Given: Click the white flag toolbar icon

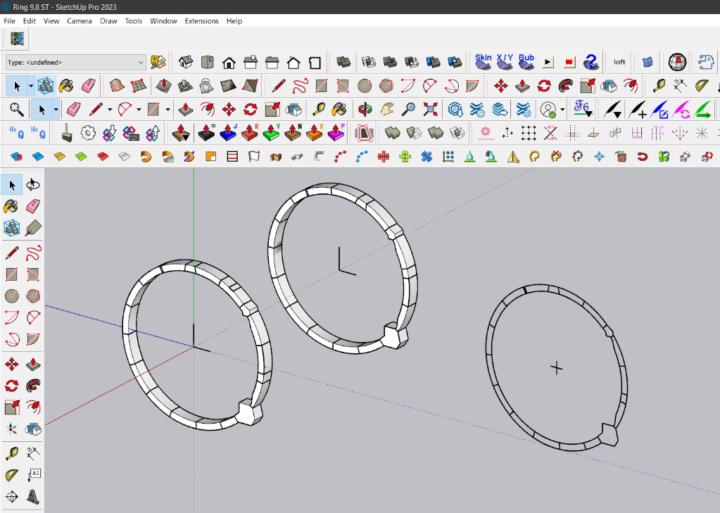Looking at the screenshot, I should pos(253,157).
